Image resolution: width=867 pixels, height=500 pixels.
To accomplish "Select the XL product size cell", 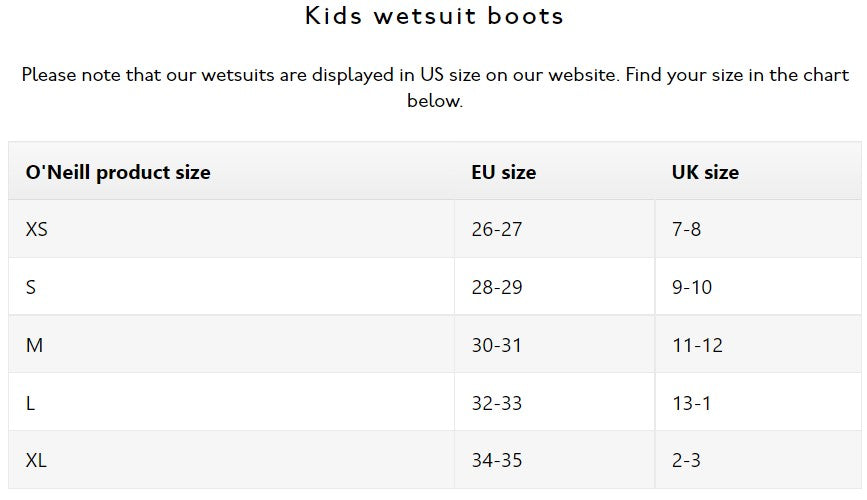I will 37,461.
